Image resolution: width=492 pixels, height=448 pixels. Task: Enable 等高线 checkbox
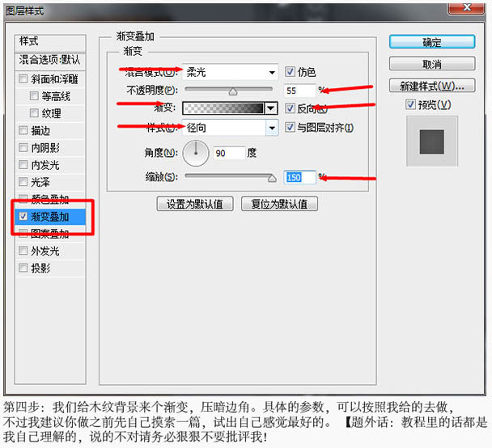(x=34, y=95)
